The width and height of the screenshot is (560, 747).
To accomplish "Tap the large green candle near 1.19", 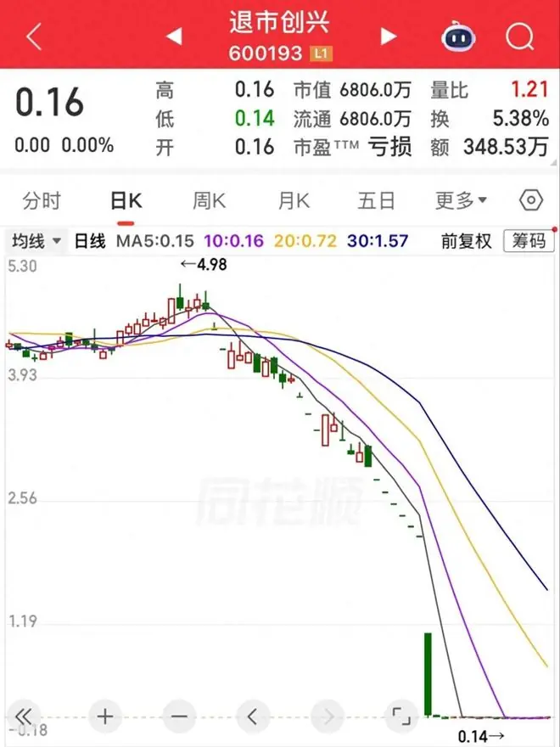I will [428, 674].
